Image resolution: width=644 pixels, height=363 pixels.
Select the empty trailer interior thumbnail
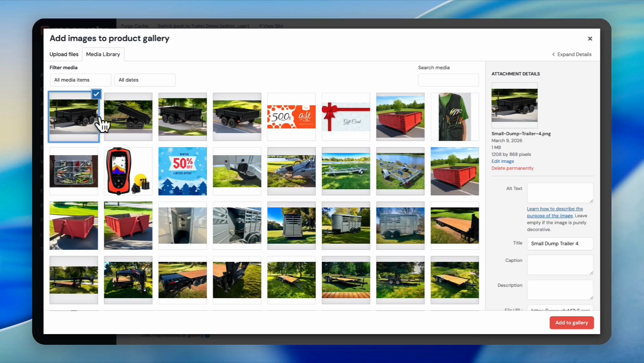183,226
